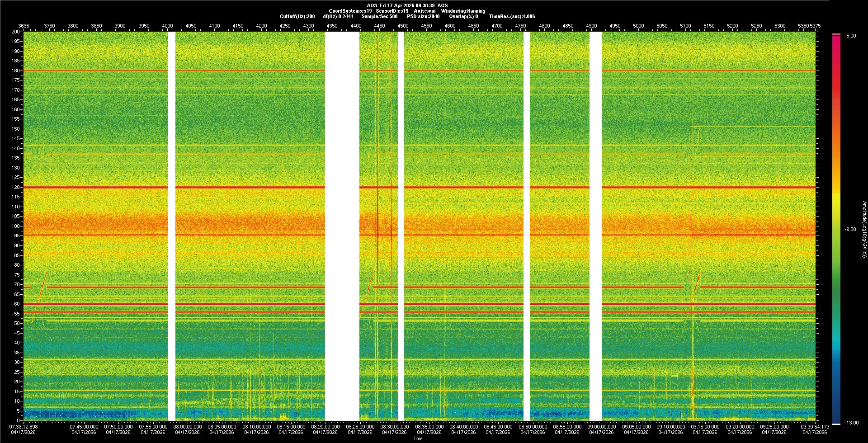Select the -5.00 colorbar maximum label
The width and height of the screenshot is (868, 443).
click(x=850, y=36)
